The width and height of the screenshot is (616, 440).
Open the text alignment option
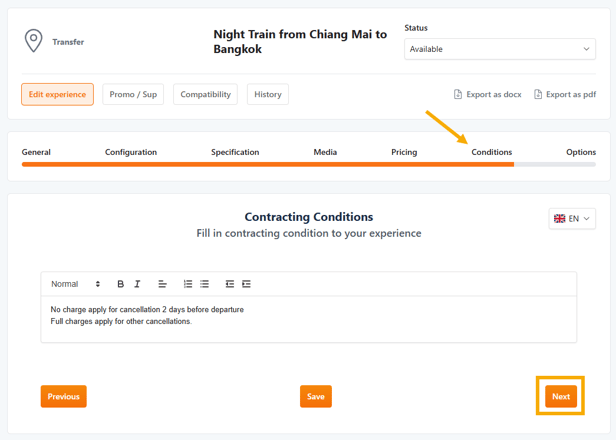pos(162,284)
